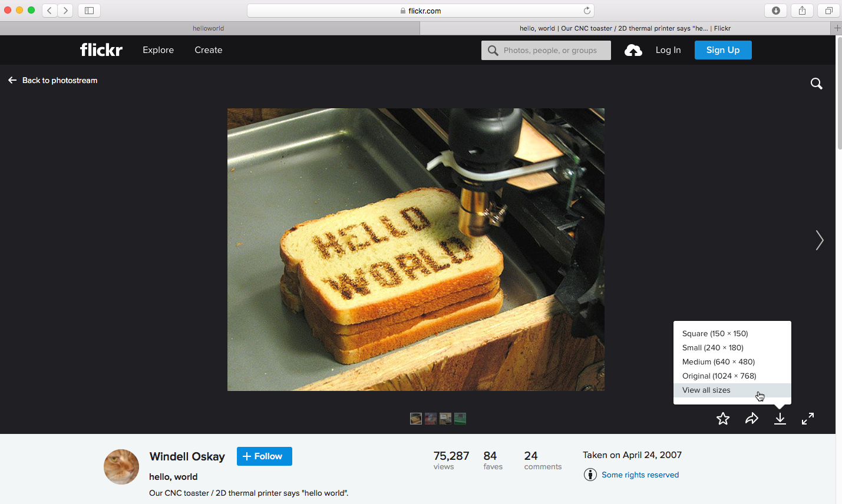Choose Medium (640 × 480) download size
This screenshot has height=504, width=842.
click(718, 362)
